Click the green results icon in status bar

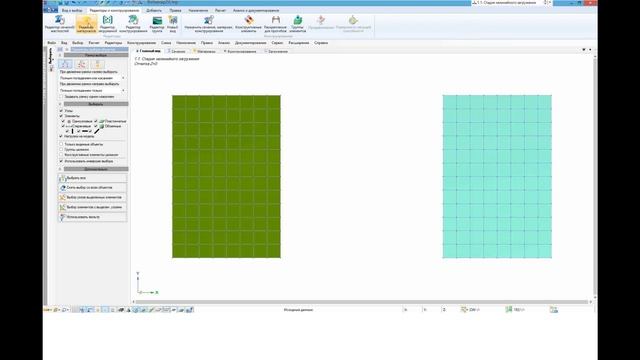509,310
